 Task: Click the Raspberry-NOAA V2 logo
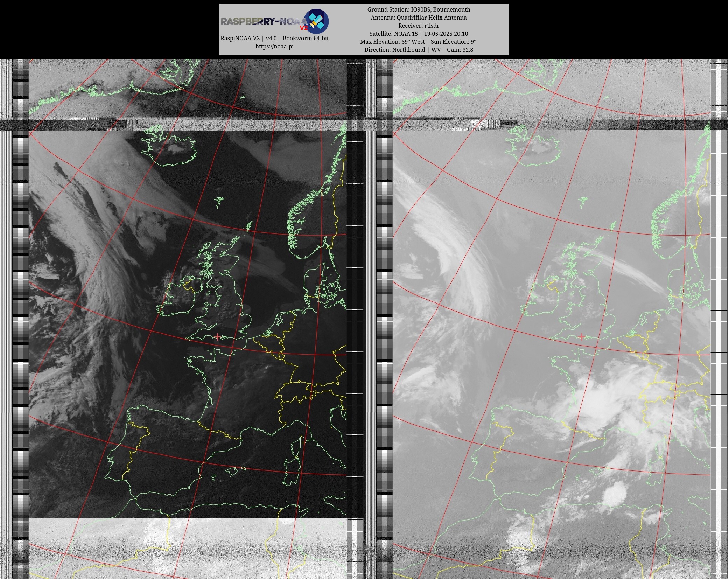pyautogui.click(x=274, y=21)
